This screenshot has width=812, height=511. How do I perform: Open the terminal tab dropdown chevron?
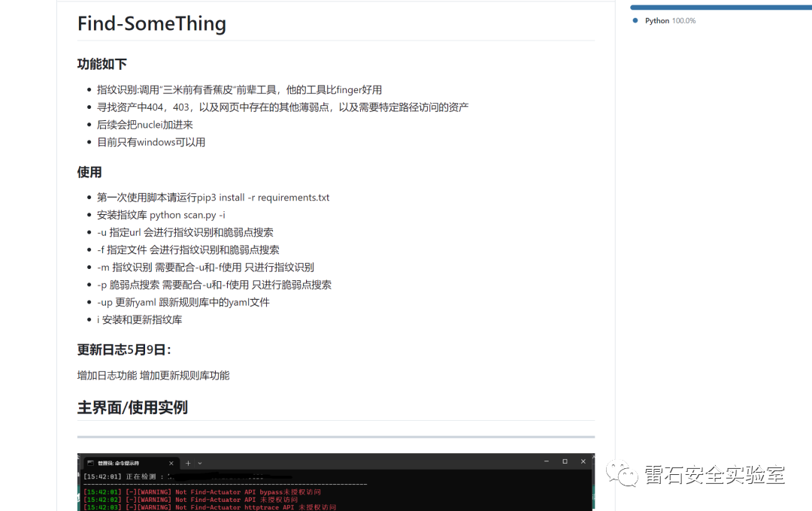(200, 464)
